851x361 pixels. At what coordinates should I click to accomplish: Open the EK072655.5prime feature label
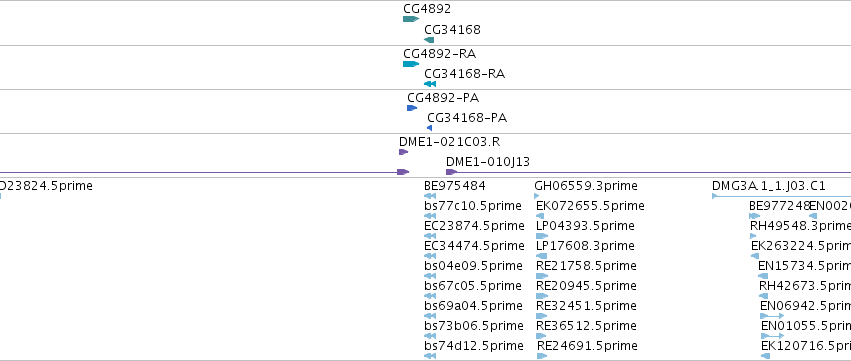coord(590,206)
